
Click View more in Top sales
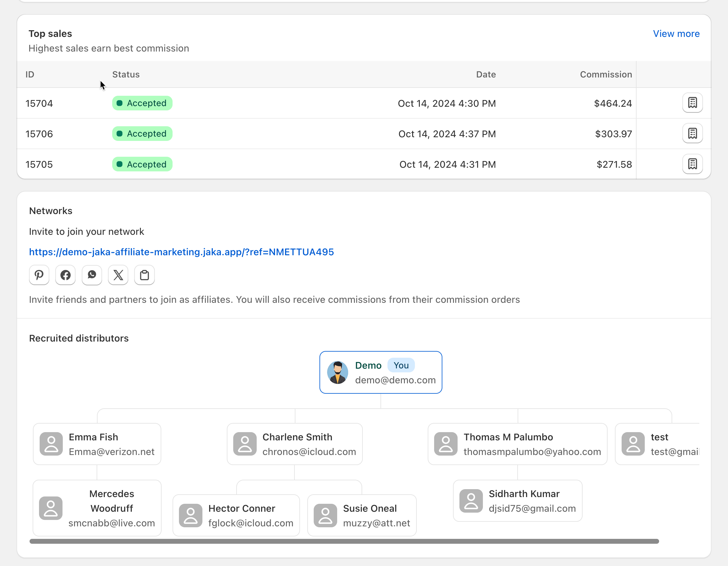click(x=676, y=34)
